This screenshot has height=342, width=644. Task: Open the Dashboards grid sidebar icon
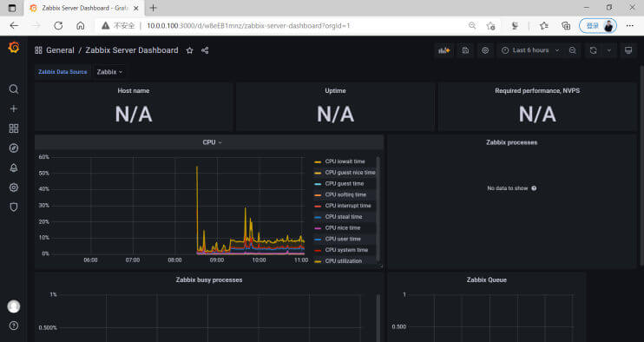point(14,128)
